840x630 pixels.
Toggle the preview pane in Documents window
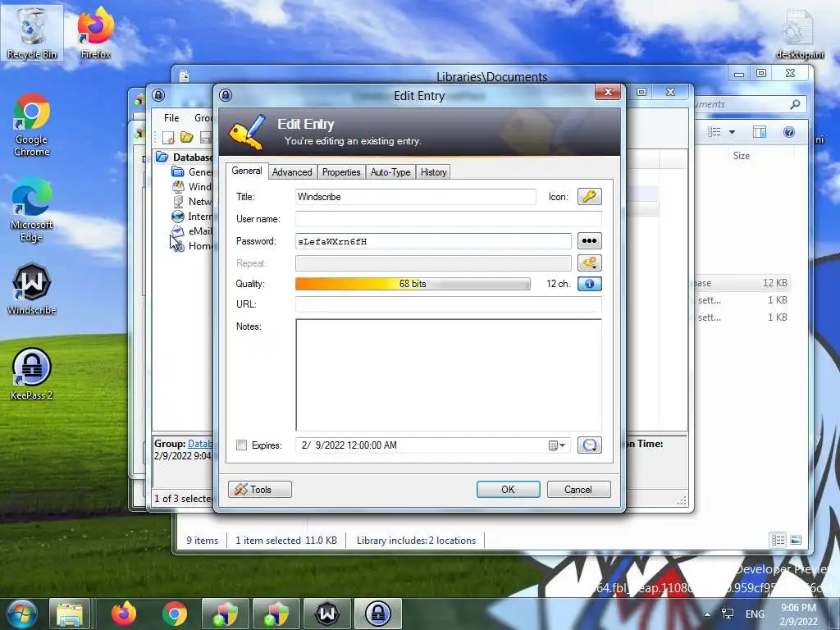pos(760,132)
